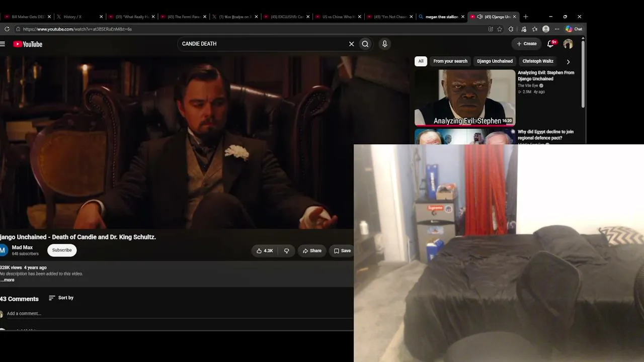
Task: Open the 'Analyzing Evil: Stephen' thumbnail
Action: click(x=465, y=98)
